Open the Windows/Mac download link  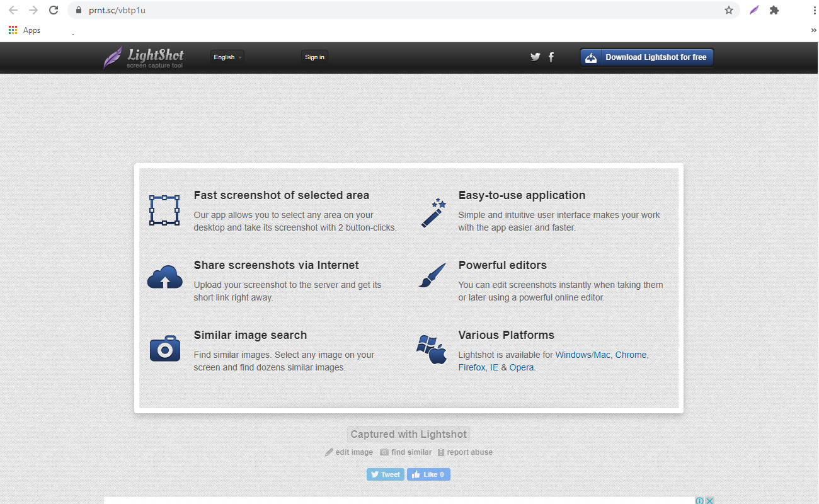point(583,355)
